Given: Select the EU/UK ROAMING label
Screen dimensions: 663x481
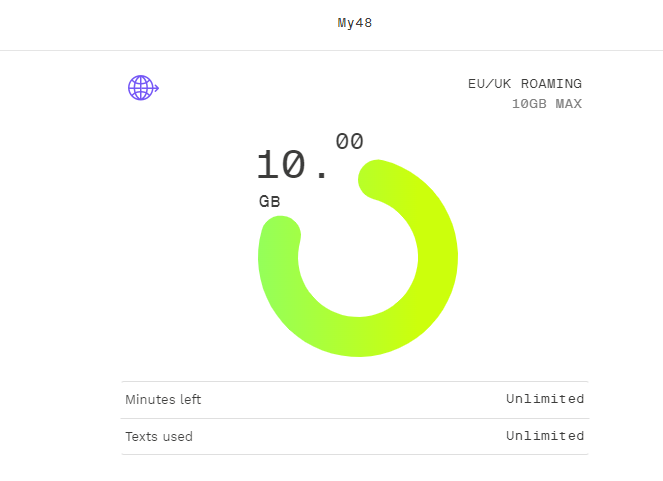Looking at the screenshot, I should [x=524, y=84].
